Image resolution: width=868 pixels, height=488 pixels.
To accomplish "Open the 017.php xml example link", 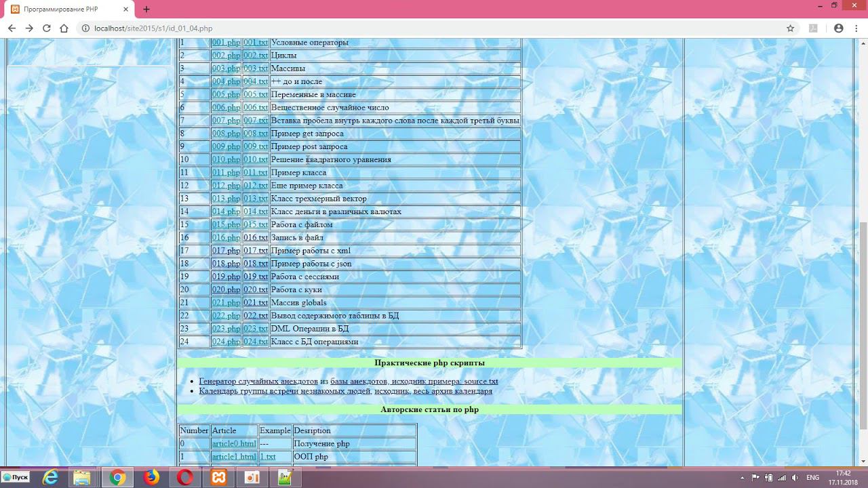I will tap(226, 251).
